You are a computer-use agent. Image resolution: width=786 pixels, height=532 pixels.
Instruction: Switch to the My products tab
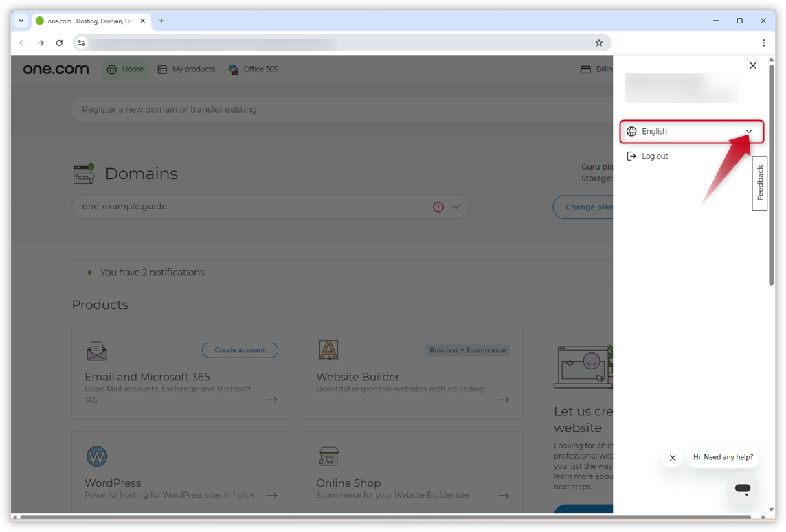pos(186,69)
